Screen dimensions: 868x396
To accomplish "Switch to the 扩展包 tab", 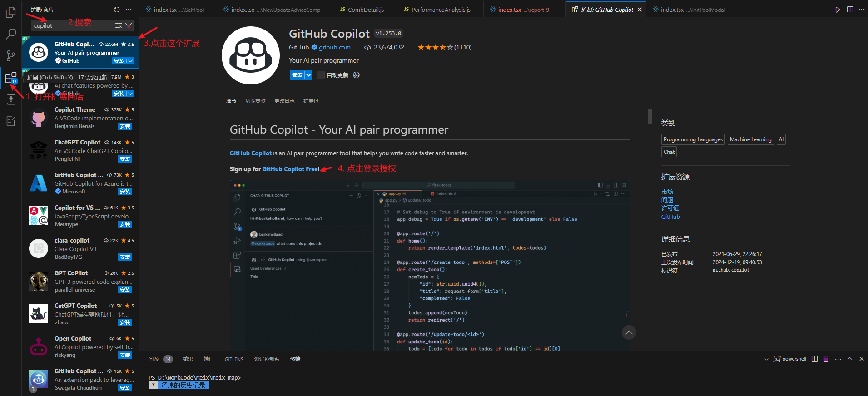I will coord(311,101).
